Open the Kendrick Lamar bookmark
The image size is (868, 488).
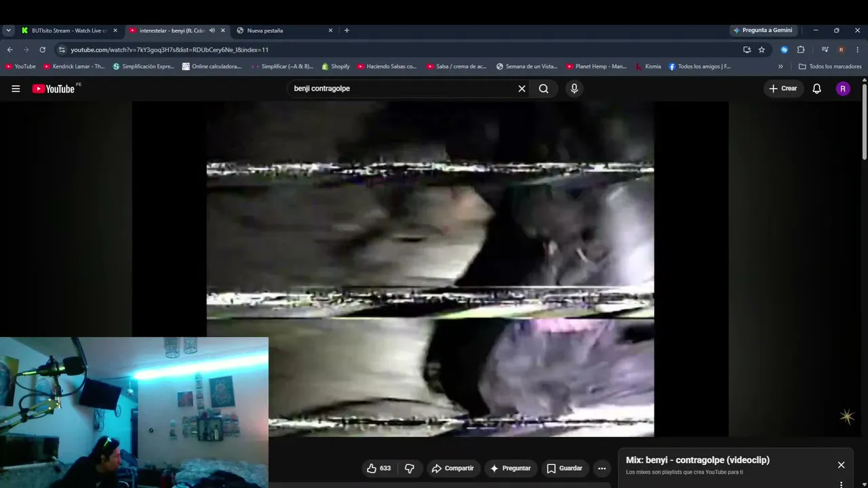(74, 66)
